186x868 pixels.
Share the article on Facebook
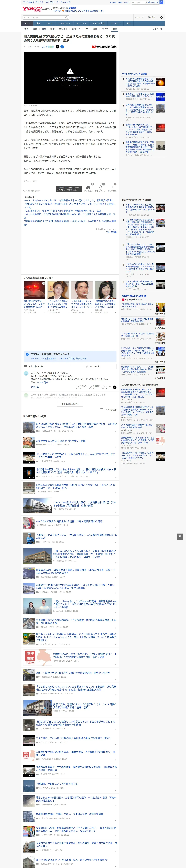62,47
